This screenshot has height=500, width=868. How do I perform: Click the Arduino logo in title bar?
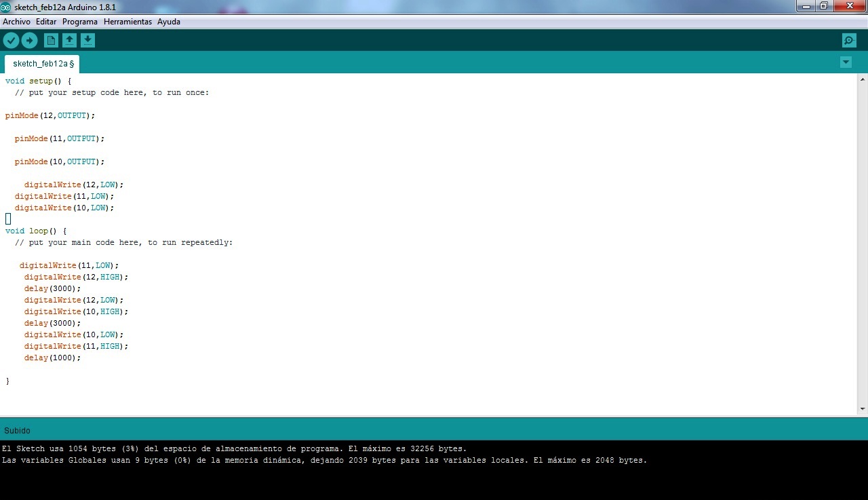6,7
